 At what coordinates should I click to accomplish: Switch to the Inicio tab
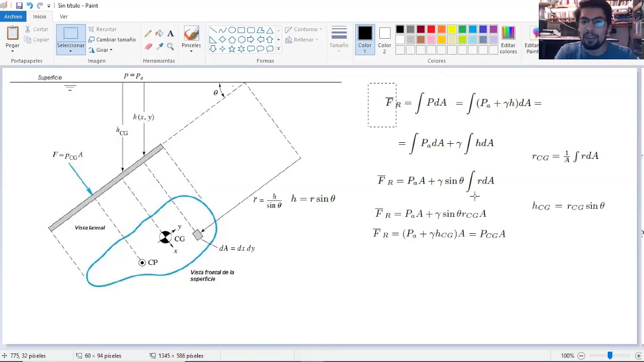tap(40, 17)
